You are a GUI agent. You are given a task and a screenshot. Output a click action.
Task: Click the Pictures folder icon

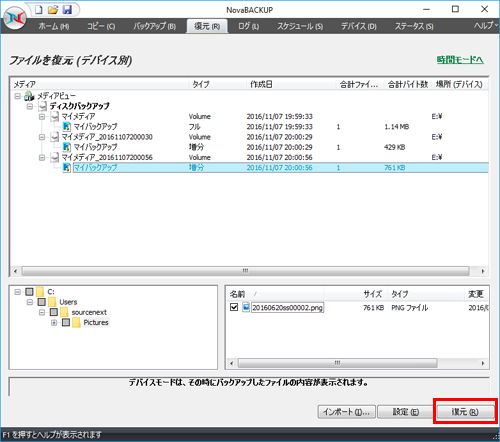76,322
